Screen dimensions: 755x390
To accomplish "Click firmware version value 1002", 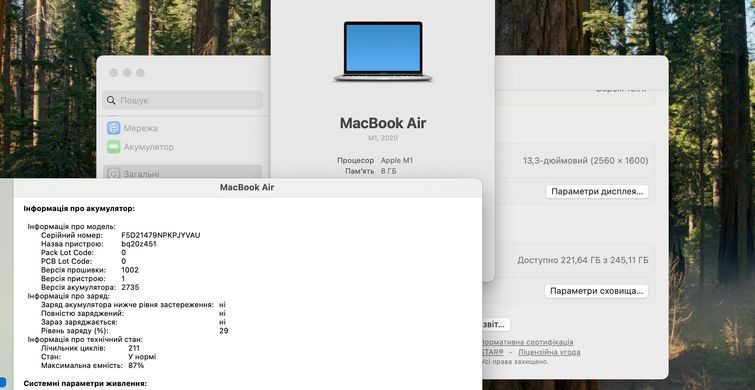I will click(130, 270).
